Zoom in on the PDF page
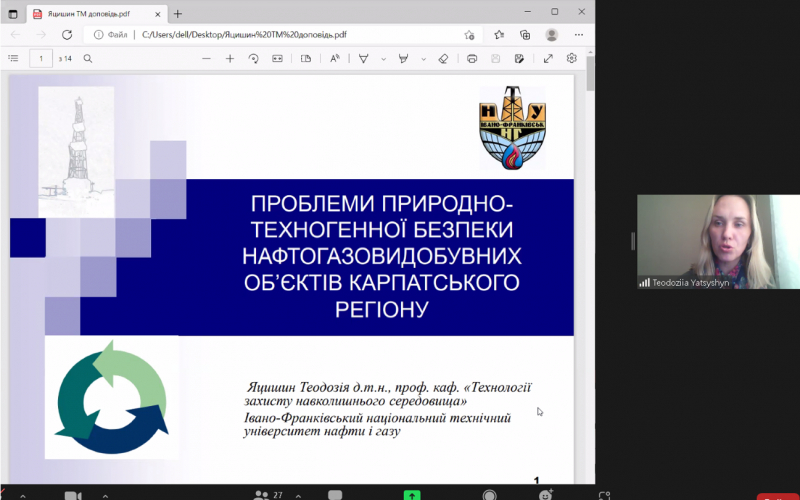 click(230, 59)
